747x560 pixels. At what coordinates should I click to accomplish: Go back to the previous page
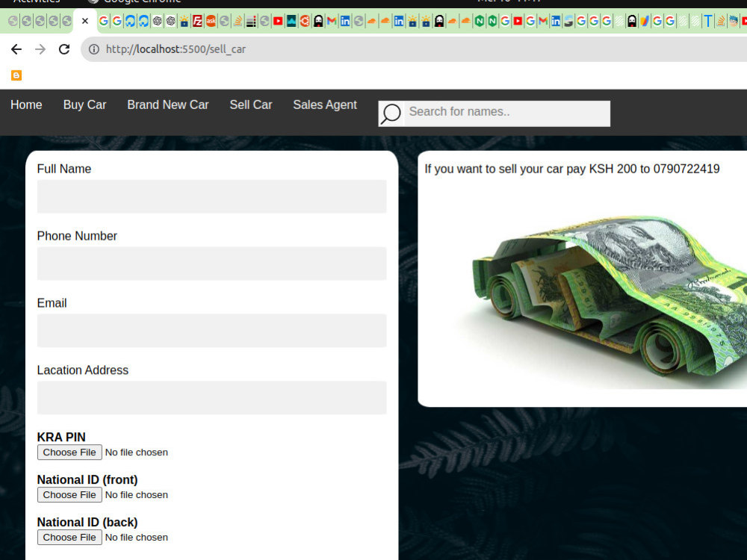[x=16, y=49]
